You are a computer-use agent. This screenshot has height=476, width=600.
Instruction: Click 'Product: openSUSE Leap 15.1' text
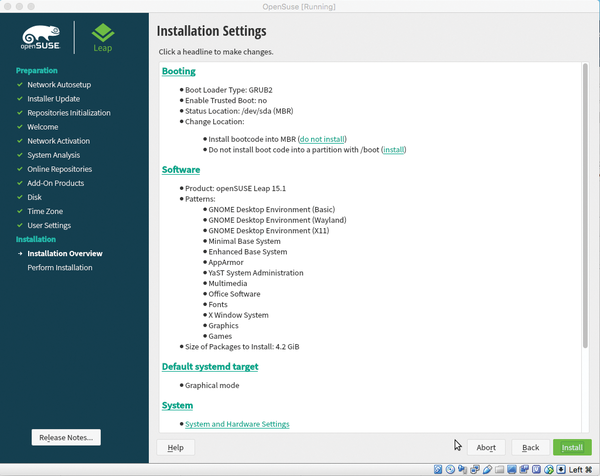coord(235,188)
